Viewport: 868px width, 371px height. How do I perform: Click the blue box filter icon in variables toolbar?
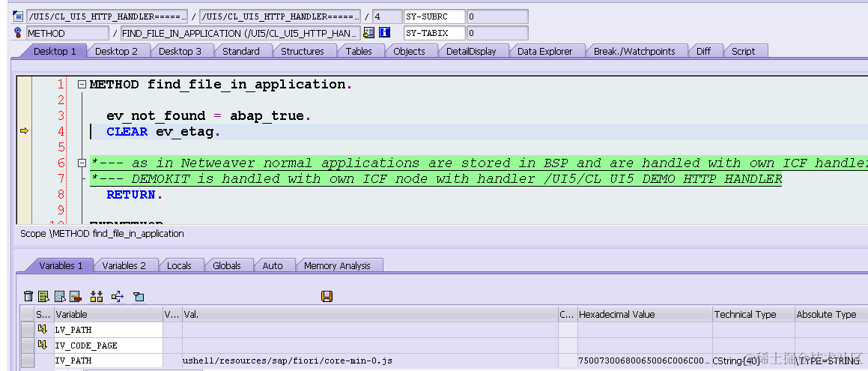(139, 297)
